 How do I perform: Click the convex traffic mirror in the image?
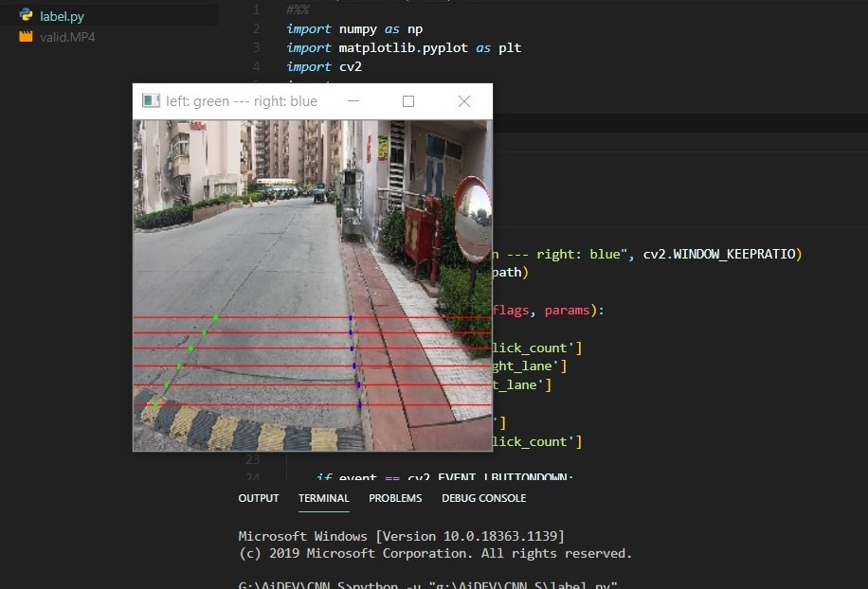click(x=473, y=220)
